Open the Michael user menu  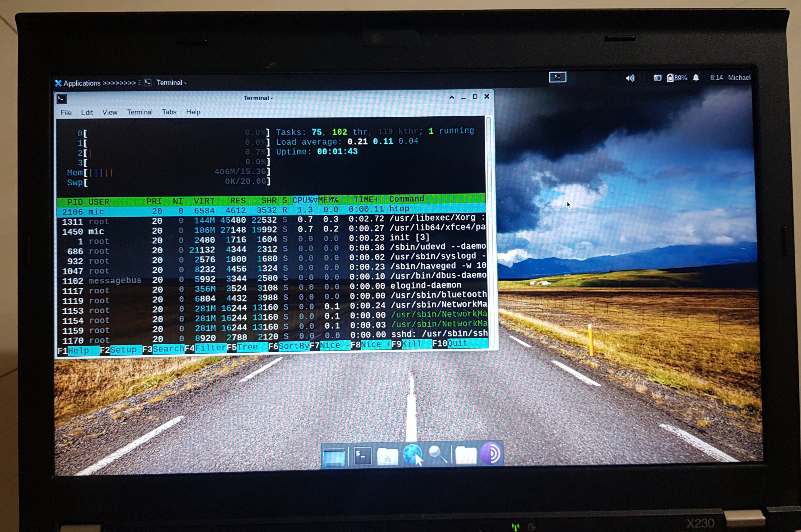(739, 78)
